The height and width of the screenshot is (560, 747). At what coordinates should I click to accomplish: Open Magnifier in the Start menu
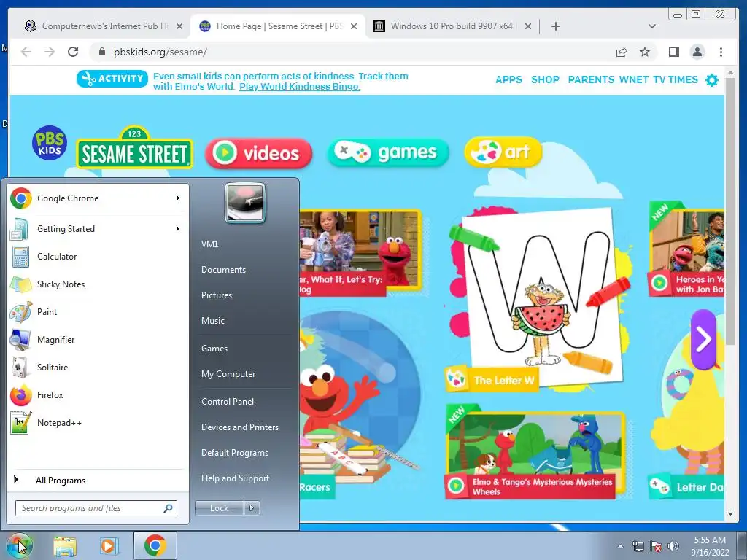[98, 340]
